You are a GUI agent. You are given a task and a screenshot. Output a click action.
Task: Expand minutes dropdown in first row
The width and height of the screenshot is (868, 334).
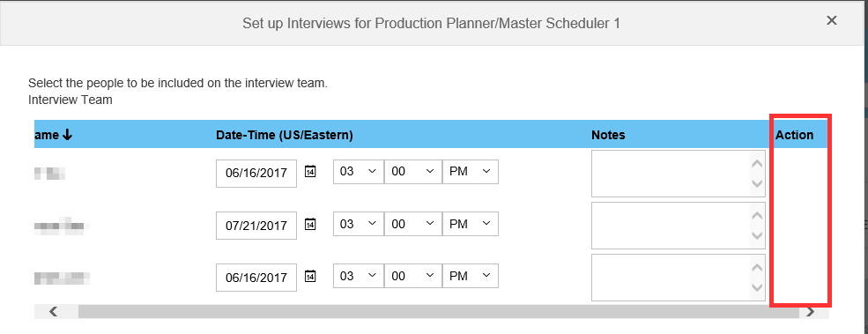coord(412,172)
